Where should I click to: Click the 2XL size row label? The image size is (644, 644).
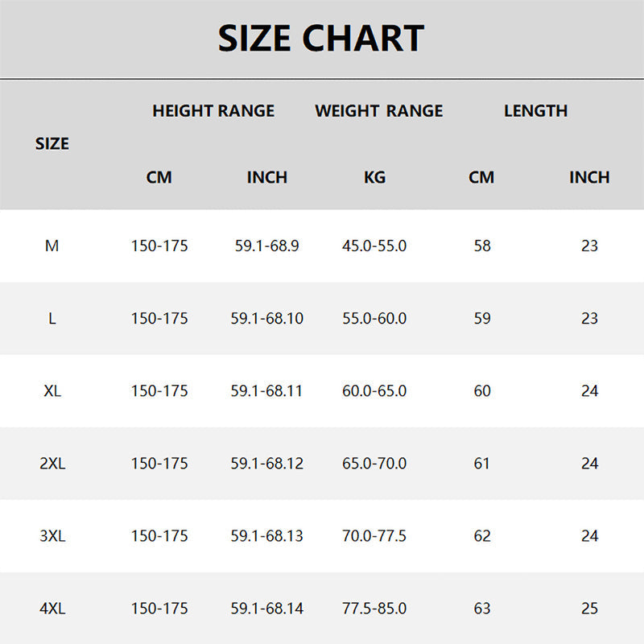click(52, 464)
